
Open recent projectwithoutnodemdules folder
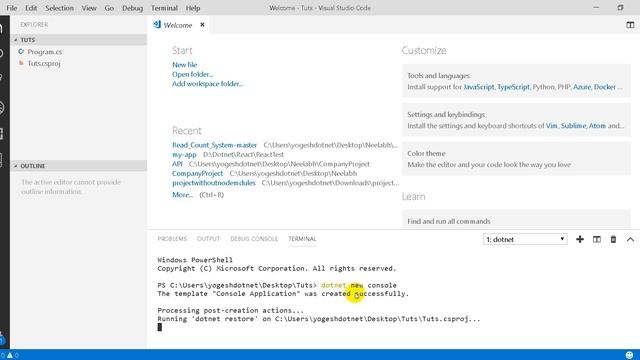tap(214, 183)
